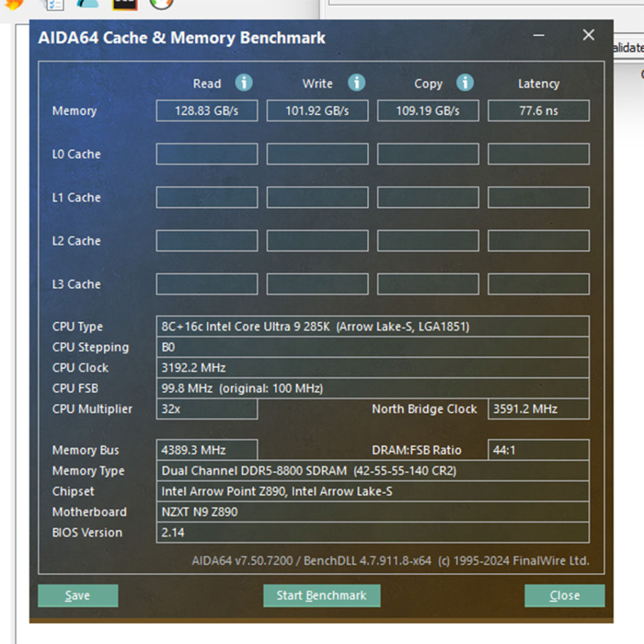Click the Write info icon
The height and width of the screenshot is (644, 644).
click(x=356, y=82)
